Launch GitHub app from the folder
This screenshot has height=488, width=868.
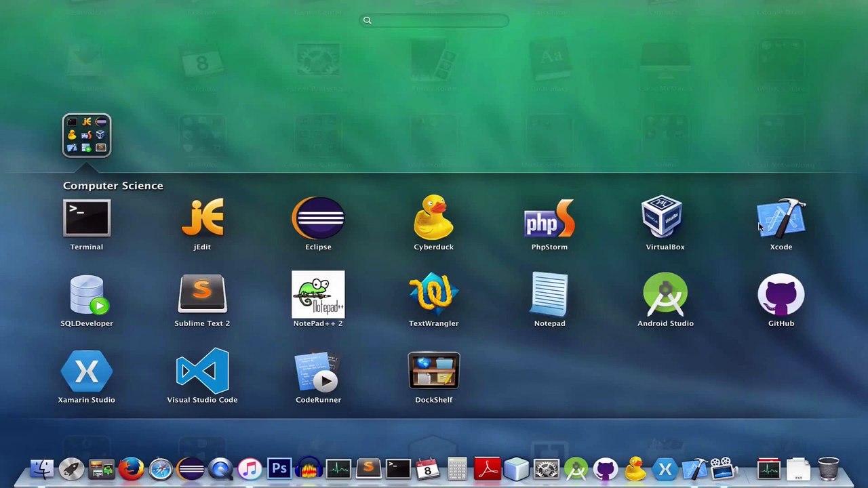781,294
